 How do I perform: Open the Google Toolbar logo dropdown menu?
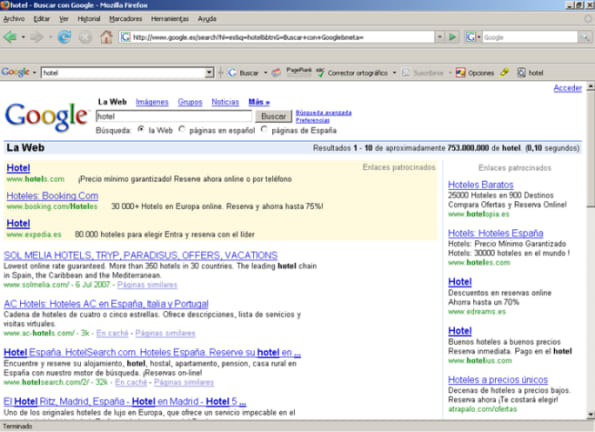click(34, 72)
